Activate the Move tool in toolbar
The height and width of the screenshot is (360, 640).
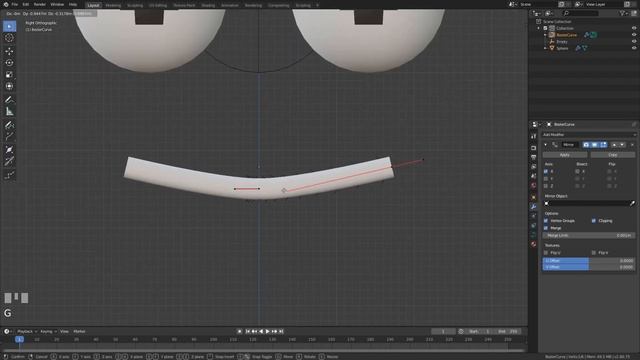tap(9, 51)
